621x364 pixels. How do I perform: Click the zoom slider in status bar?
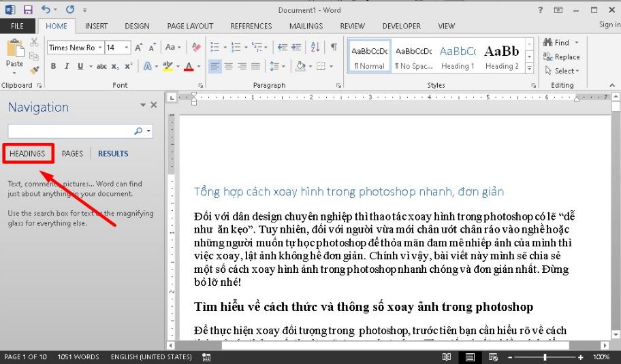(545, 357)
